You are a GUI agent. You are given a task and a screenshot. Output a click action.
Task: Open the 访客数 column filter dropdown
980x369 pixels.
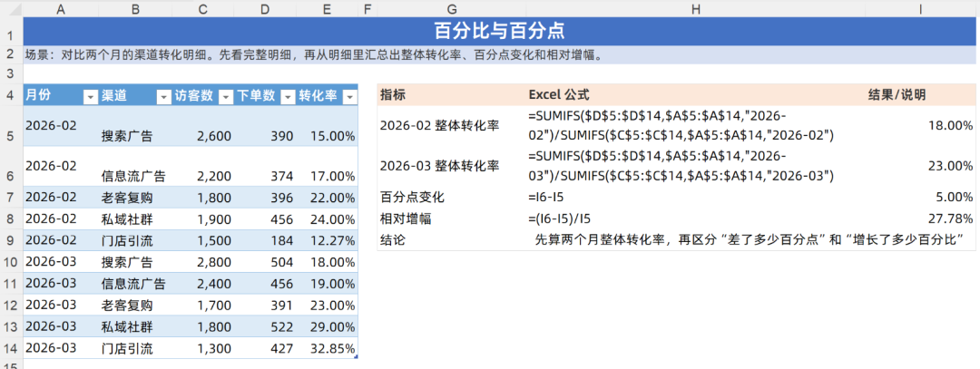[226, 97]
